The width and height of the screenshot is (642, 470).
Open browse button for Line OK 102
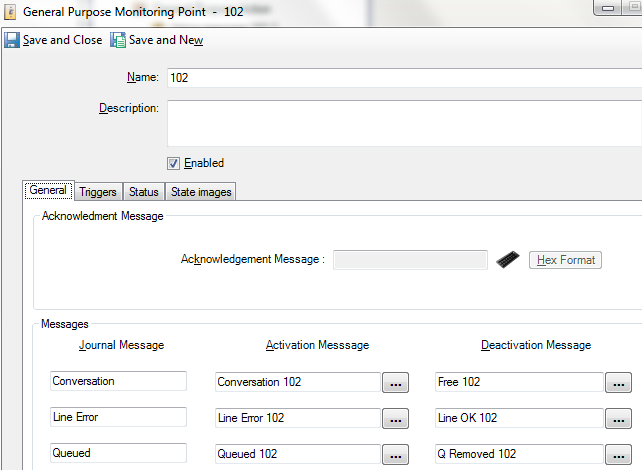click(617, 418)
